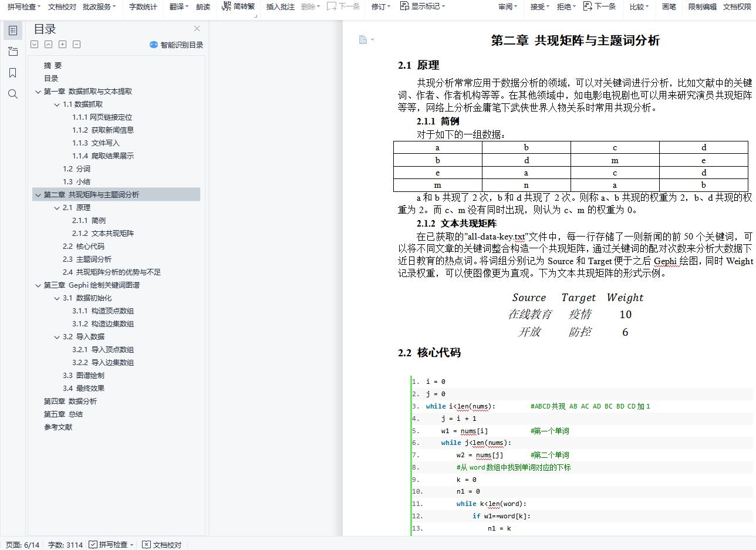Select the 画笔 pen tool
Image resolution: width=756 pixels, height=550 pixels.
(x=669, y=7)
